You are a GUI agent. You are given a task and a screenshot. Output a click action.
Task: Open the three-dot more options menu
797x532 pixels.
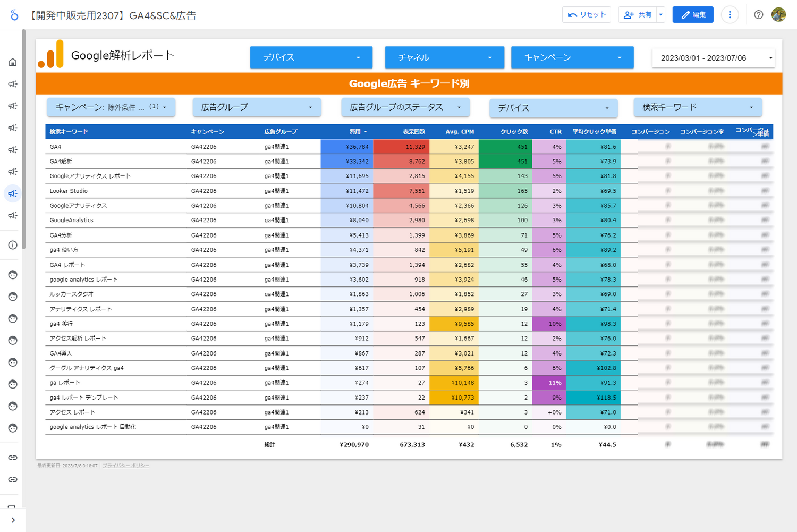(x=730, y=15)
